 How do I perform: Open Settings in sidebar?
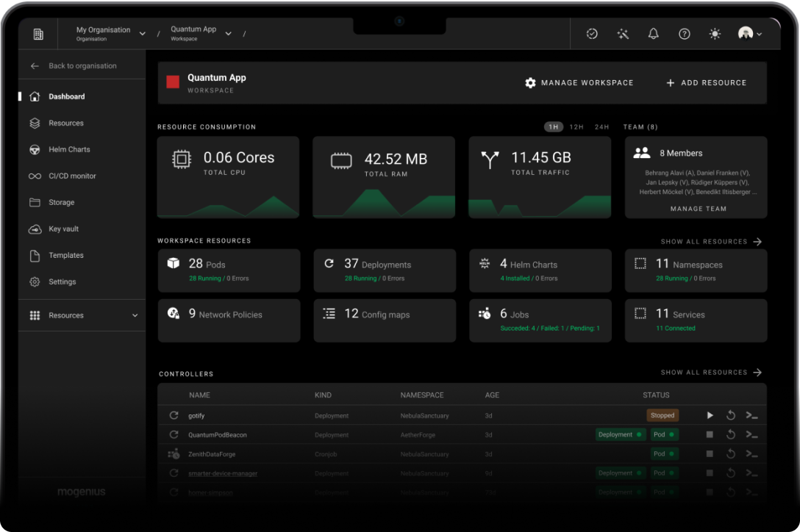pyautogui.click(x=82, y=281)
